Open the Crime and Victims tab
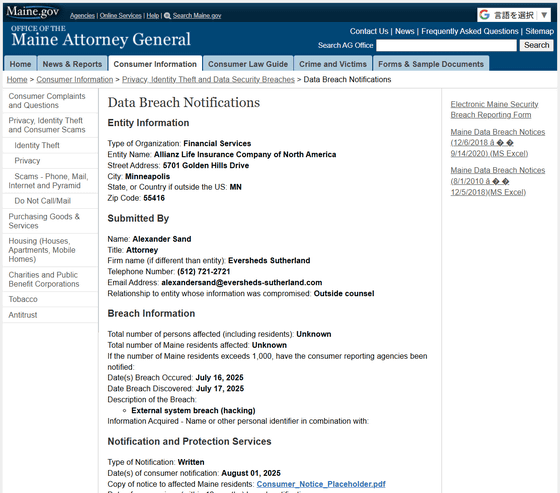Screen dimensions: 560x493 pyautogui.click(x=333, y=64)
